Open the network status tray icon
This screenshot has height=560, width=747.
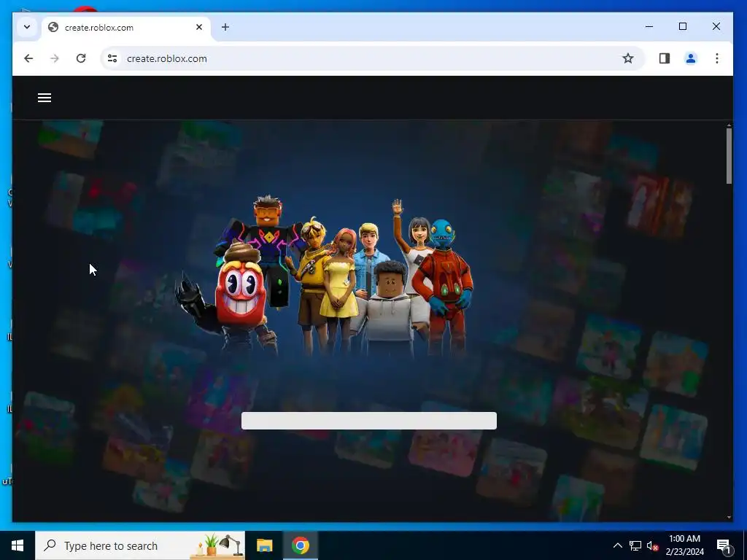pyautogui.click(x=635, y=545)
